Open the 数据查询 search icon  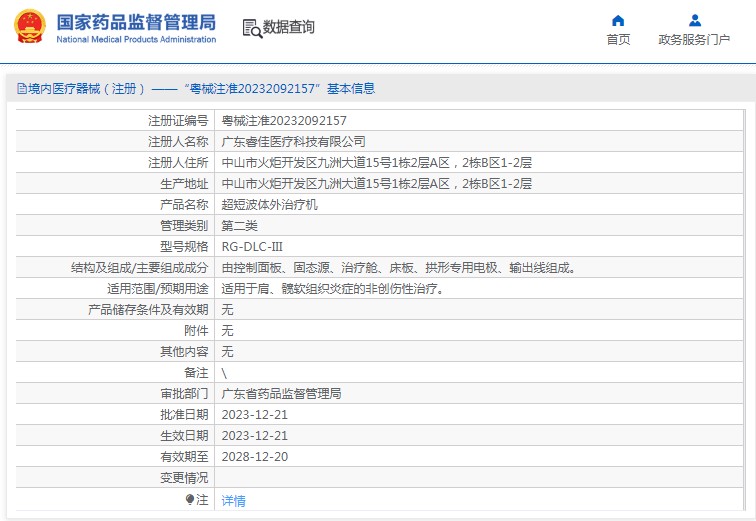(x=252, y=28)
